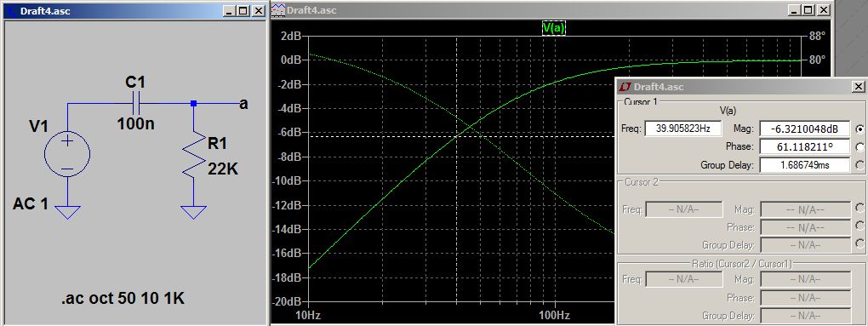This screenshot has height=326, width=868.
Task: Click the 100Hz label on frequency axis
Action: (555, 316)
